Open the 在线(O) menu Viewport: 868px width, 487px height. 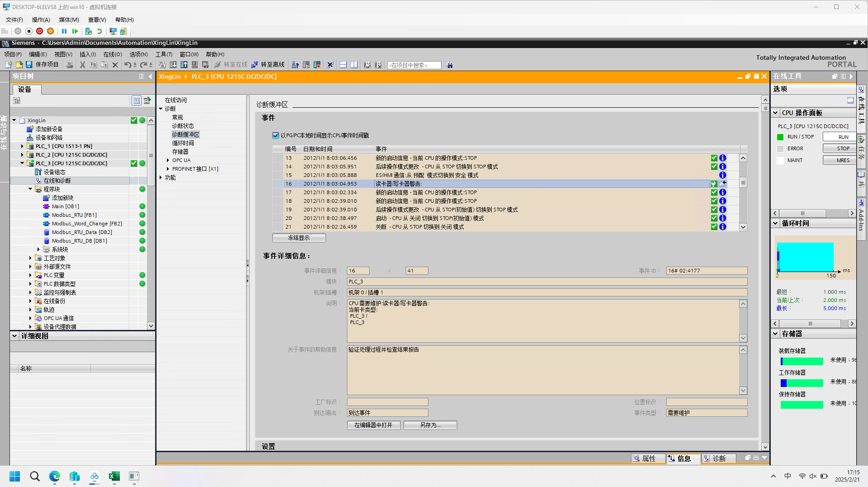113,54
